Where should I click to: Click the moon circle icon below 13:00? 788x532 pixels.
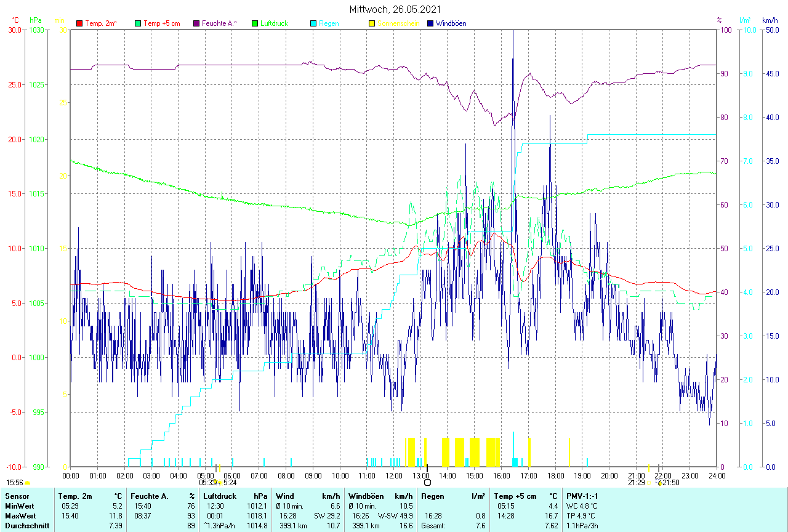click(x=427, y=483)
